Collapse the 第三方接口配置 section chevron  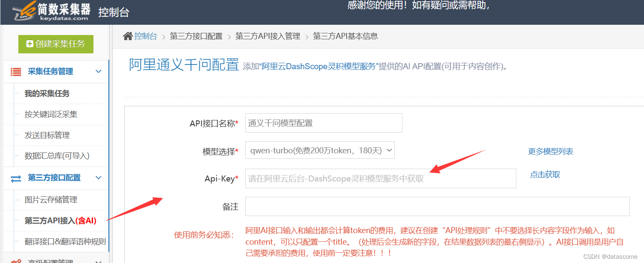(99, 178)
